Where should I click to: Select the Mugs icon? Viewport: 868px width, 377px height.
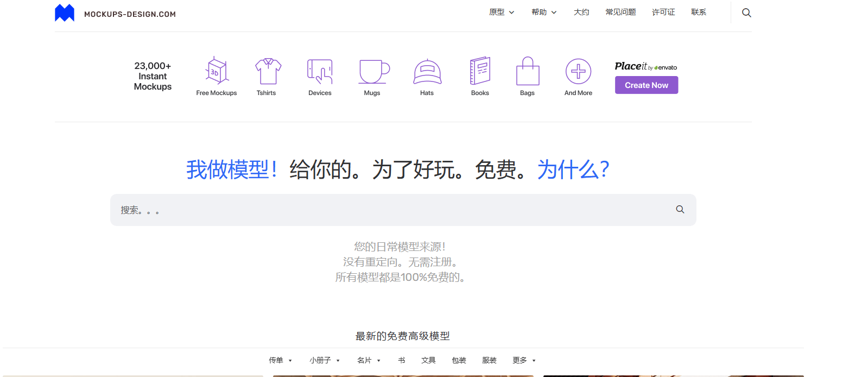pos(374,71)
